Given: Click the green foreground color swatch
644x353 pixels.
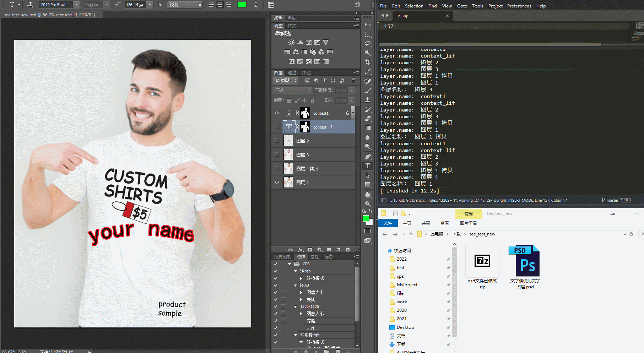Looking at the screenshot, I should pos(366,219).
